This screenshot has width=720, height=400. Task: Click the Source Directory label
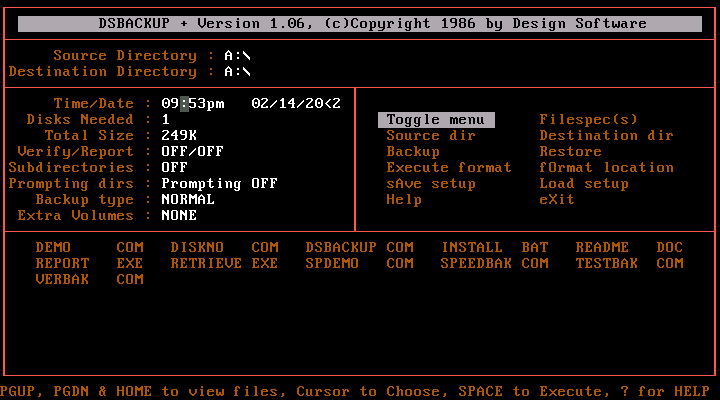tap(125, 56)
